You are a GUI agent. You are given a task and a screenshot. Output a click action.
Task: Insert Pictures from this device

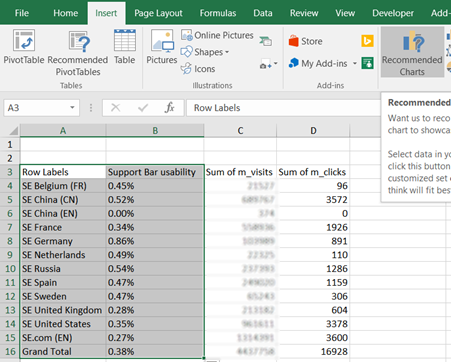(x=162, y=47)
